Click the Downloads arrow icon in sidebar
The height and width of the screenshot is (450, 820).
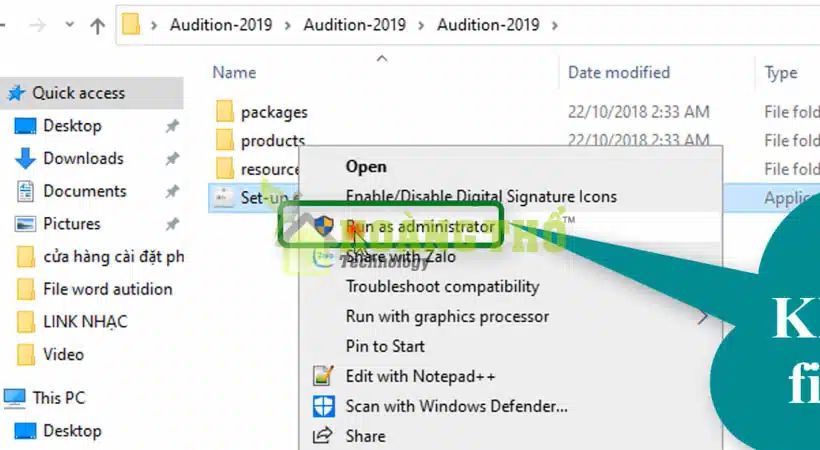tap(25, 159)
